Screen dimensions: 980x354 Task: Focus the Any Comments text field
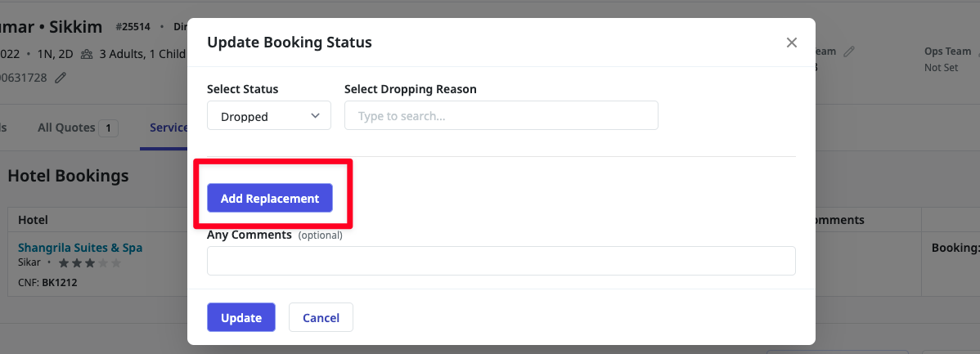[x=501, y=261]
